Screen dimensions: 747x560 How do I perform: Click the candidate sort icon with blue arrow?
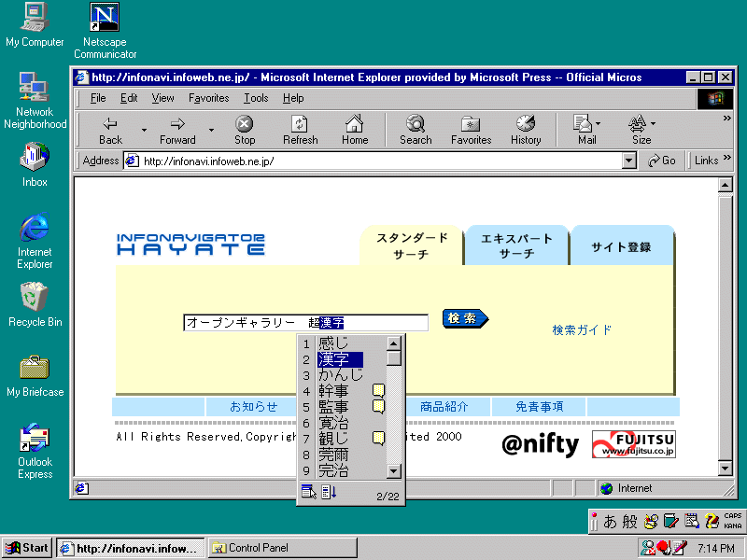click(329, 492)
